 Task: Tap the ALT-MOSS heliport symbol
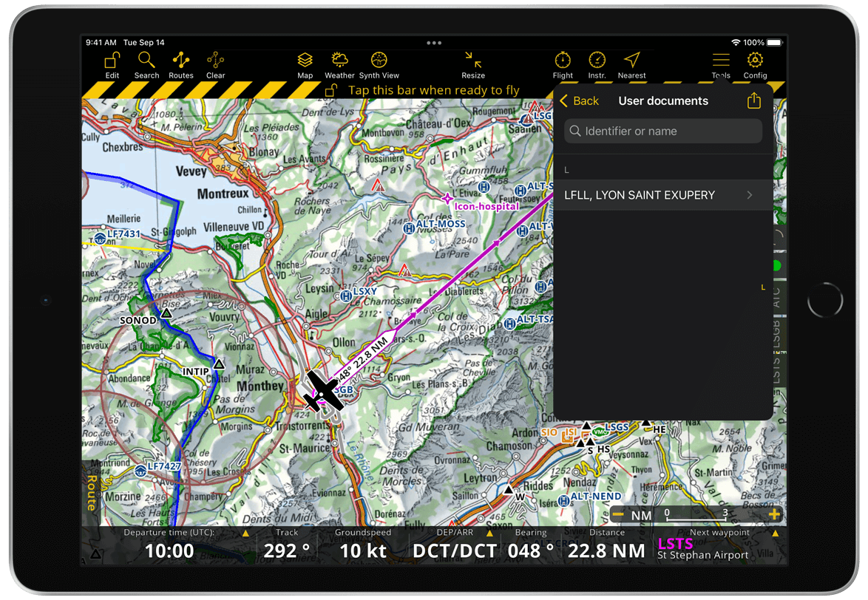tap(409, 228)
